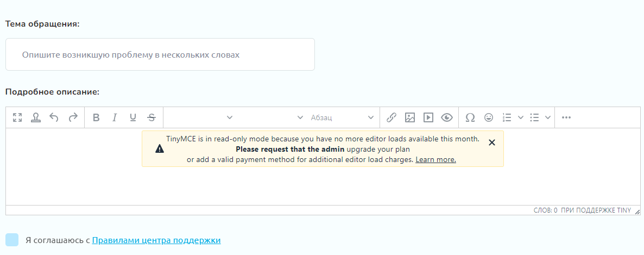This screenshot has width=644, height=255.
Task: Undo the last edit
Action: coord(54,117)
